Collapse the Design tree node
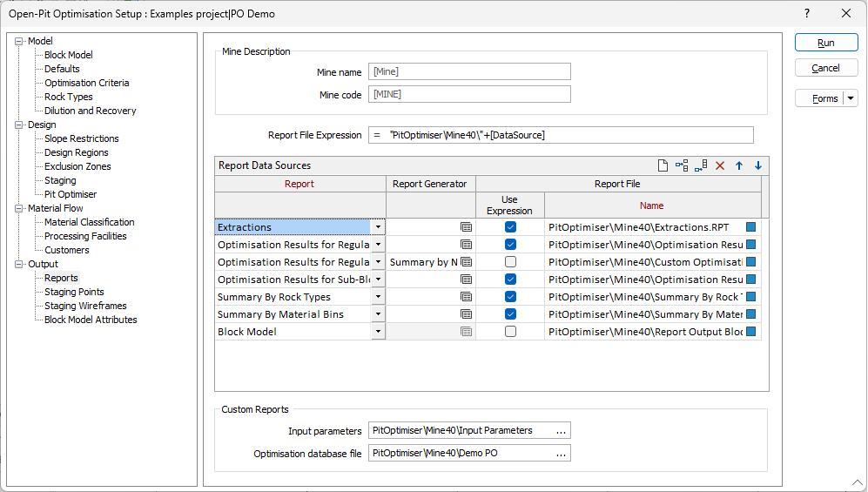Screen dimensions: 868x492 coord(19,125)
